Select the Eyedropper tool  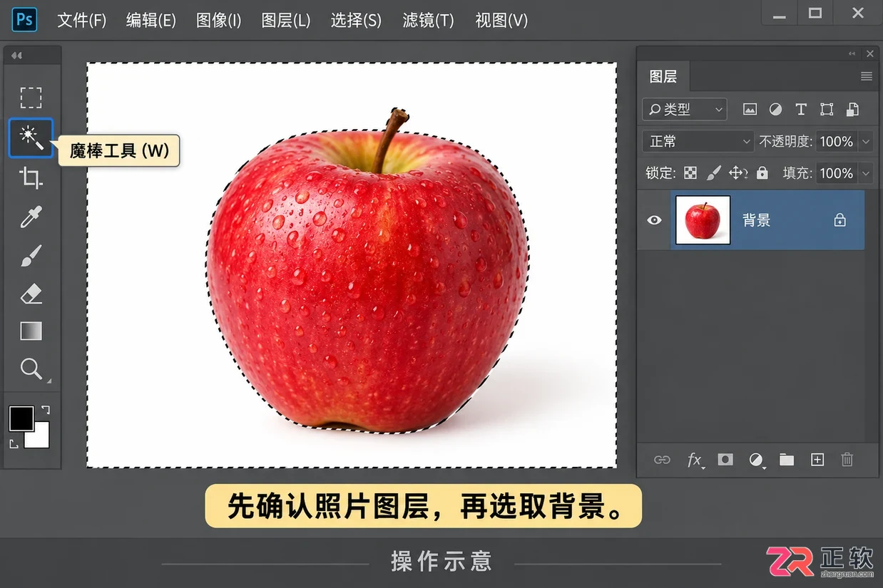tap(31, 217)
